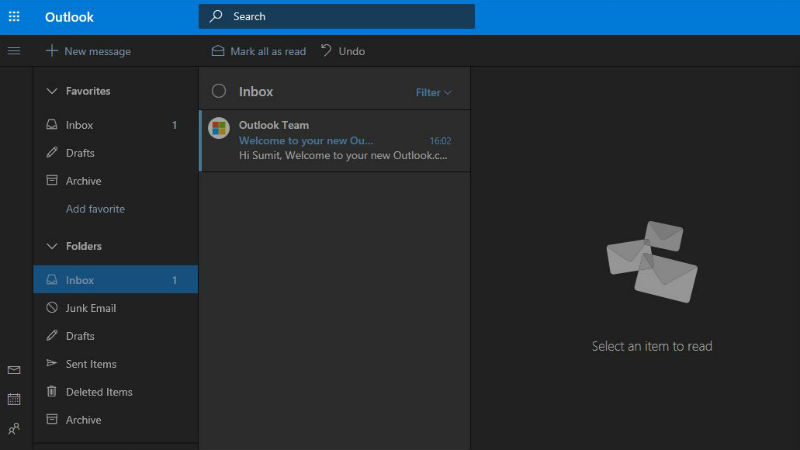Open the app launcher grid icon
800x450 pixels.
coord(14,17)
